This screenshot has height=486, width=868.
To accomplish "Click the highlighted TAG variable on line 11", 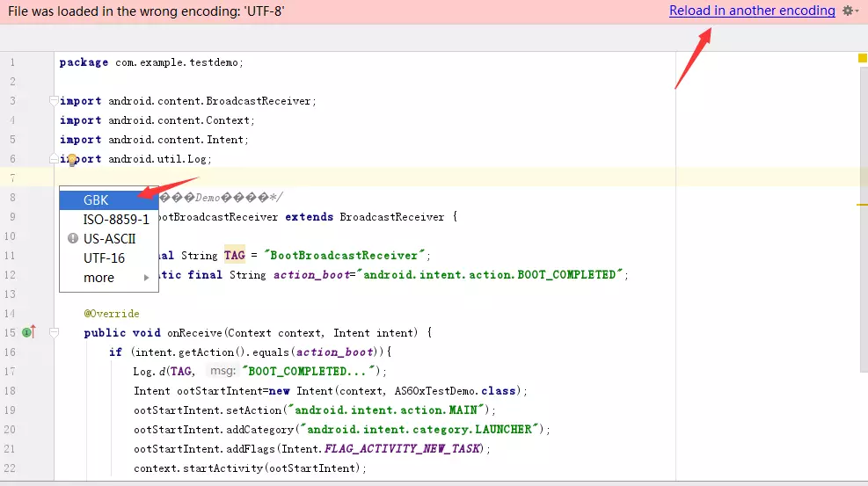I will 234,256.
